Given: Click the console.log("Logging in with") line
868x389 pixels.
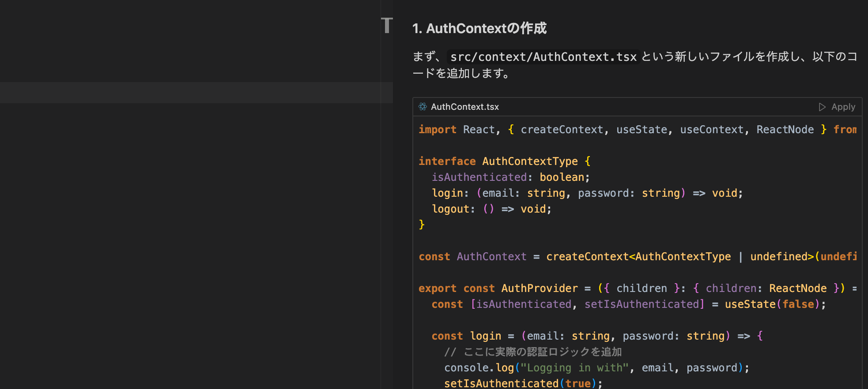Looking at the screenshot, I should (597, 368).
